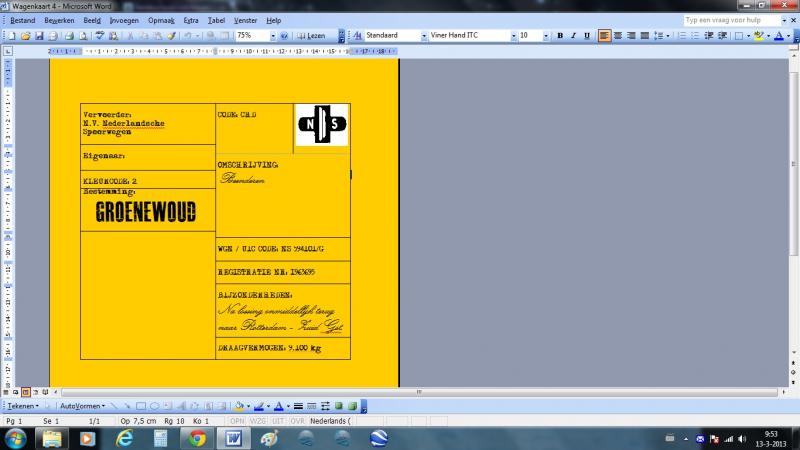Viewport: 800px width, 450px height.
Task: Open the Opmaak menu
Action: pyautogui.click(x=161, y=20)
